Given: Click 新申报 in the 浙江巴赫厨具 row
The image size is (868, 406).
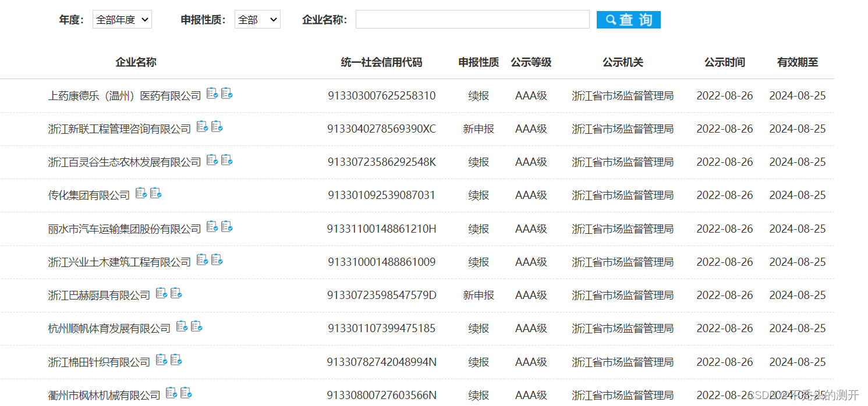Looking at the screenshot, I should pos(479,295).
